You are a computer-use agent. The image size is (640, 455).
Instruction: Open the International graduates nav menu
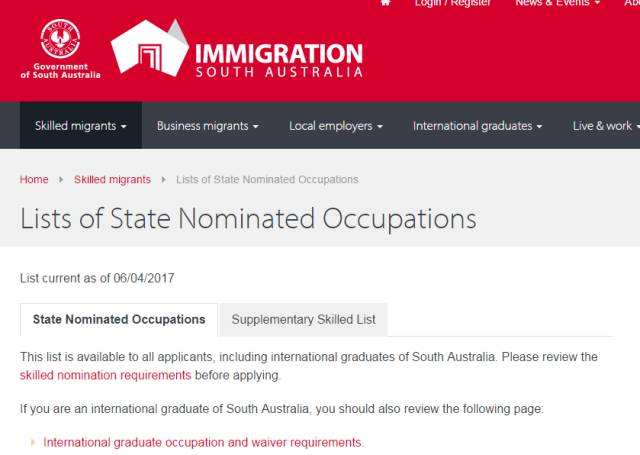(x=478, y=126)
